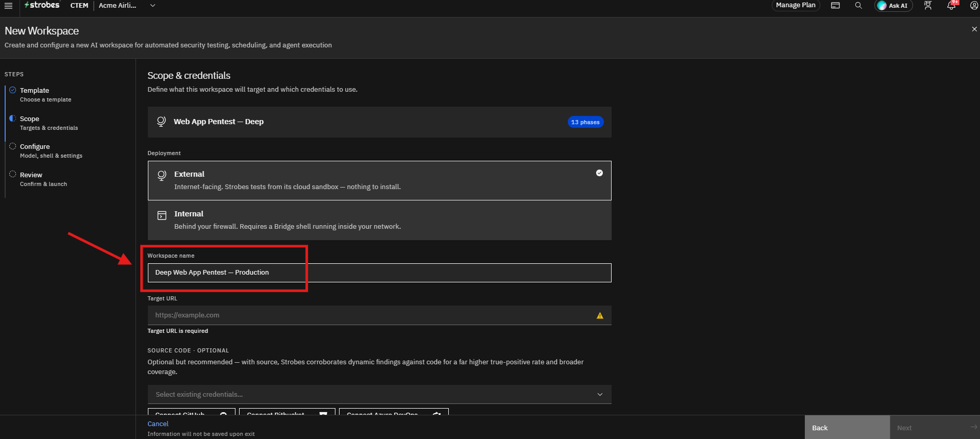Click the Back button
Viewport: 980px width, 439px height.
tap(848, 428)
